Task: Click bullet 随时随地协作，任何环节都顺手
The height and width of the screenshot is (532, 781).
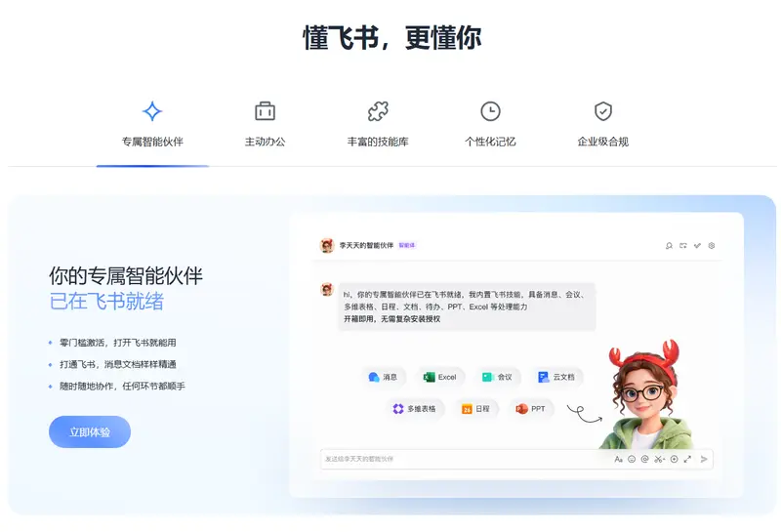Action: tap(122, 386)
